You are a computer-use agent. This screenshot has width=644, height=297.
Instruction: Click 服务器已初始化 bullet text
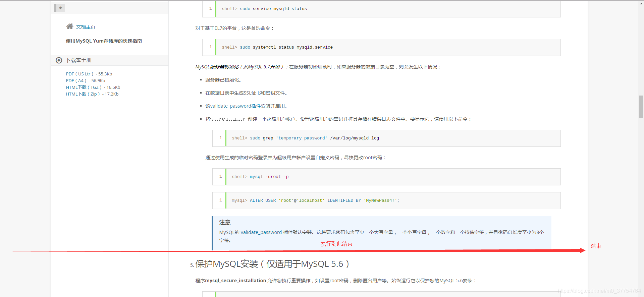(x=223, y=80)
